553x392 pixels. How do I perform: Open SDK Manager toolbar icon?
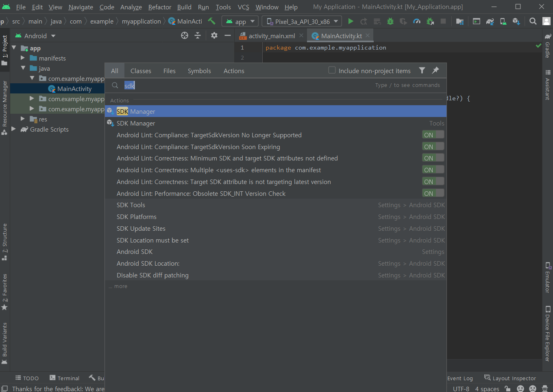point(516,21)
